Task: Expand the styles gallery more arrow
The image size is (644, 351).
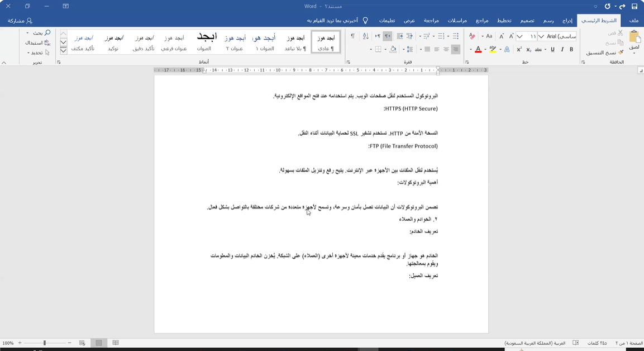Action: [63, 51]
